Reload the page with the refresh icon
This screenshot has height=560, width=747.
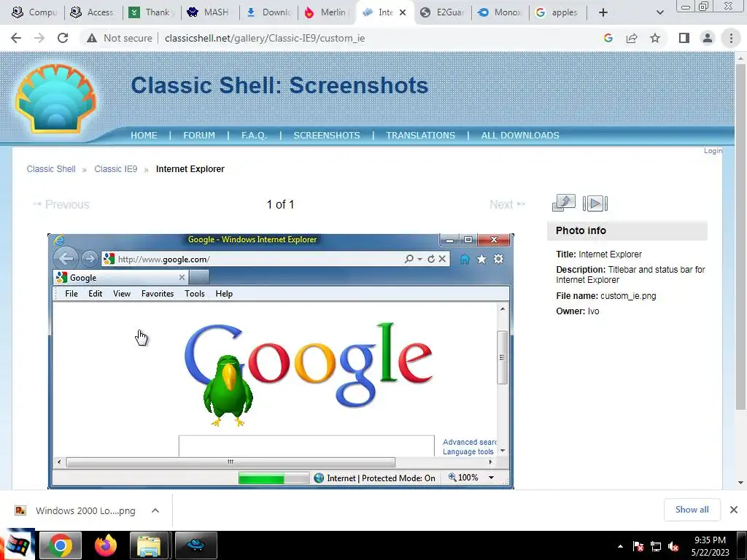63,38
